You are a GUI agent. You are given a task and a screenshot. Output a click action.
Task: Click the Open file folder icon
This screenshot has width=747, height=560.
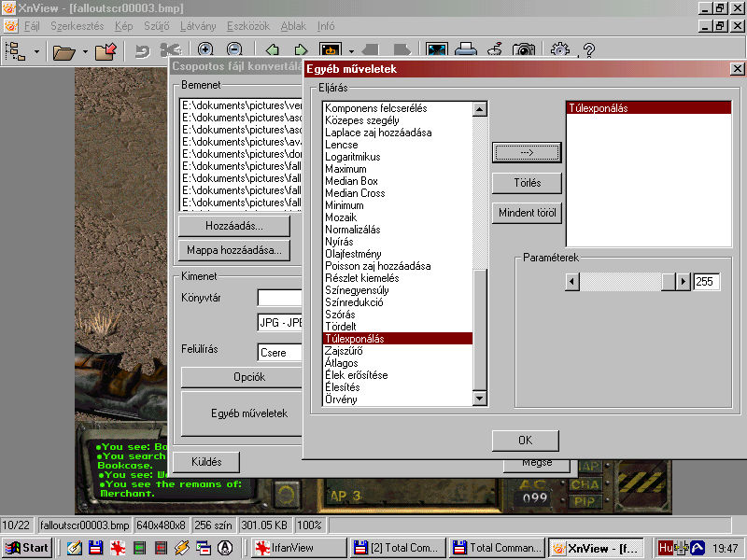(63, 51)
